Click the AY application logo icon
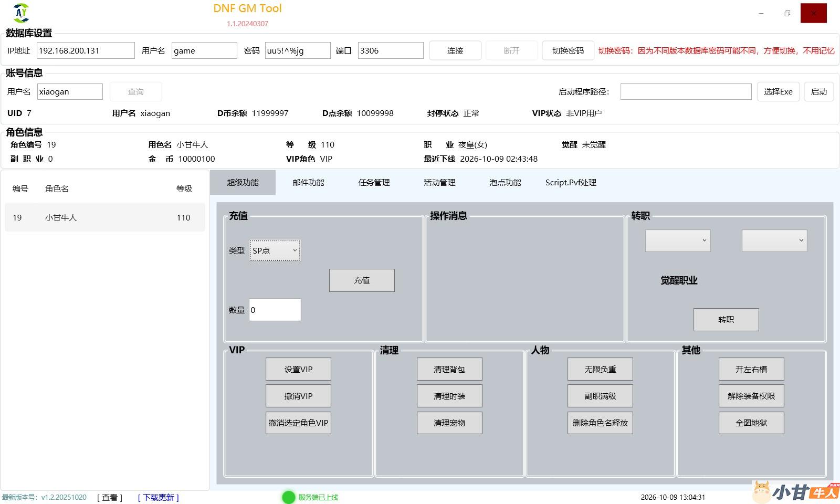840x504 pixels. pos(21,13)
